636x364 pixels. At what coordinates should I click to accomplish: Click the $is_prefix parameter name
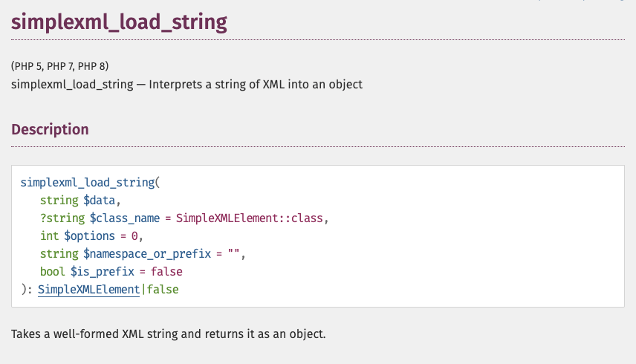click(x=98, y=272)
